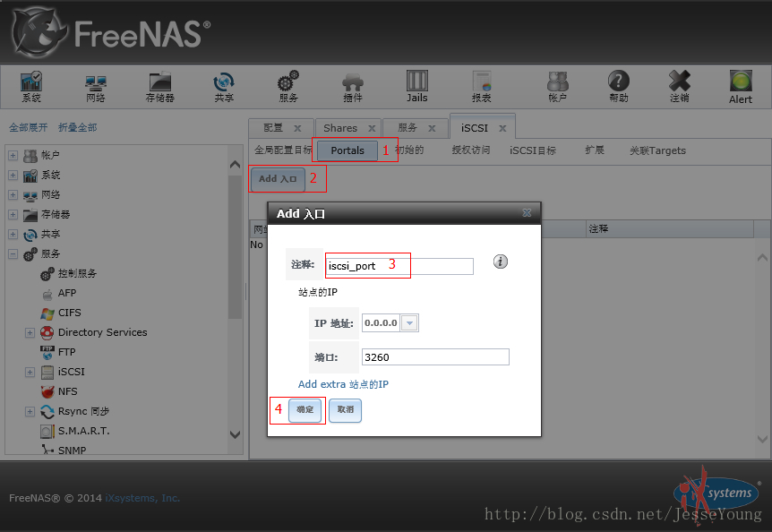Image resolution: width=772 pixels, height=532 pixels.
Task: Close the 配置 tab
Action: pyautogui.click(x=297, y=128)
